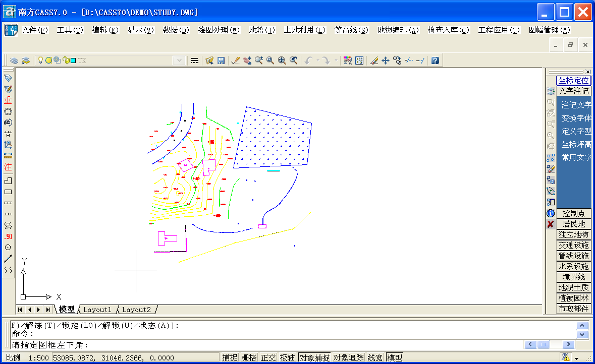Toggle 线宽 lineweight display
The width and height of the screenshot is (595, 364).
(x=375, y=357)
